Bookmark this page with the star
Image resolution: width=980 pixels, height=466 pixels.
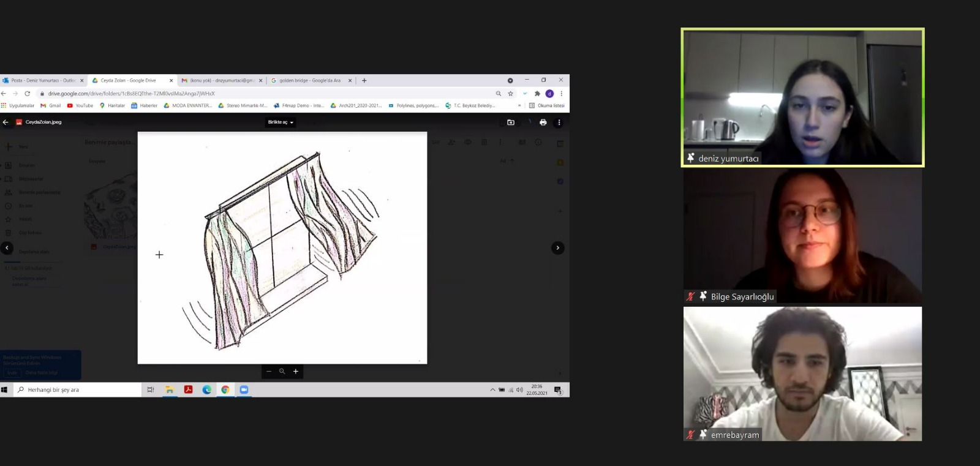(510, 94)
